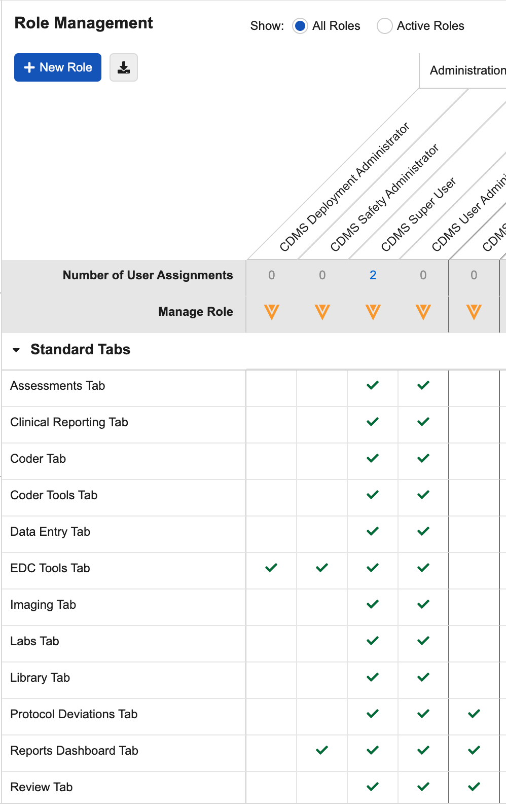Click EDC Tools Tab checkmark for Deployment Administrator
This screenshot has height=812, width=506.
tap(271, 568)
